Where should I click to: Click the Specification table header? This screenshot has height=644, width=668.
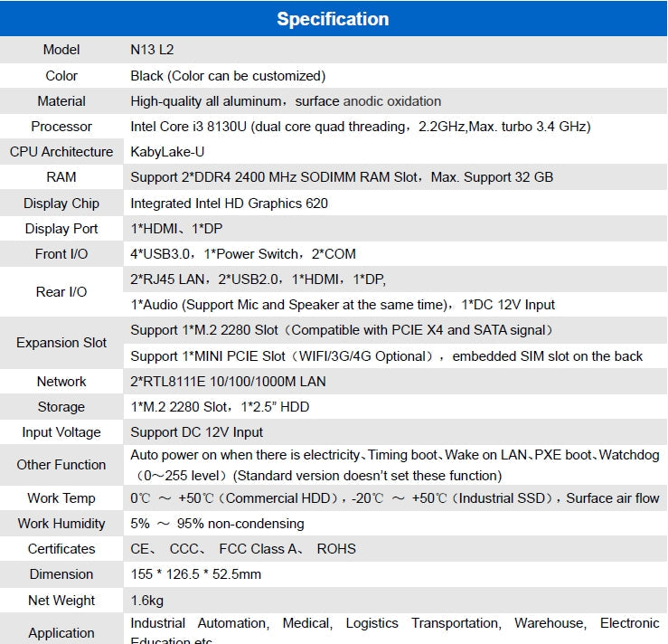(x=333, y=19)
